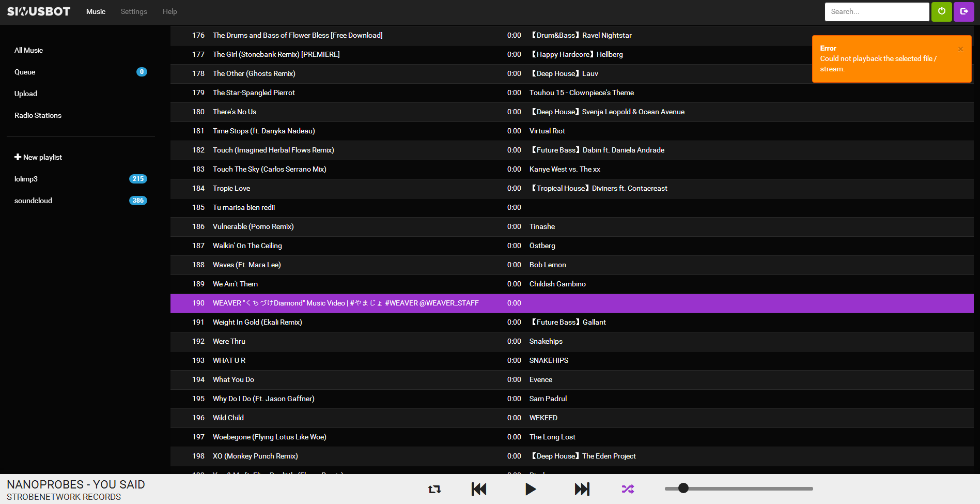Screen dimensions: 980x504
Task: Click the soundcloud count badge 386
Action: pyautogui.click(x=138, y=201)
